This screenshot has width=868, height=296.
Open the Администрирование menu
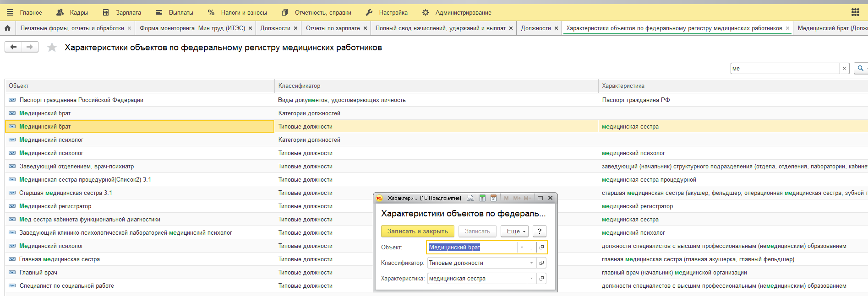click(x=457, y=12)
